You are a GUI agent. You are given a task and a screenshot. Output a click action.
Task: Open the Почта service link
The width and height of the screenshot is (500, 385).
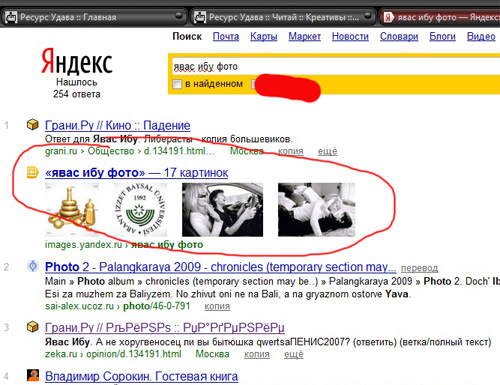pos(226,36)
